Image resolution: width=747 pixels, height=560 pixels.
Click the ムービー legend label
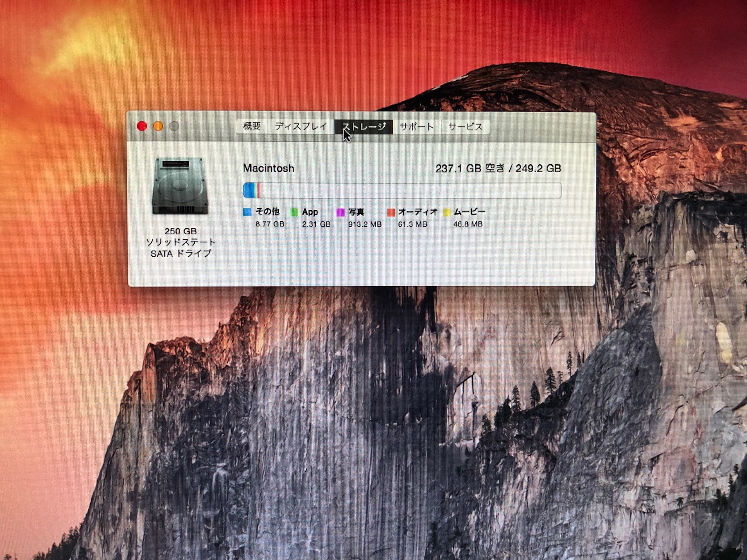pos(470,212)
